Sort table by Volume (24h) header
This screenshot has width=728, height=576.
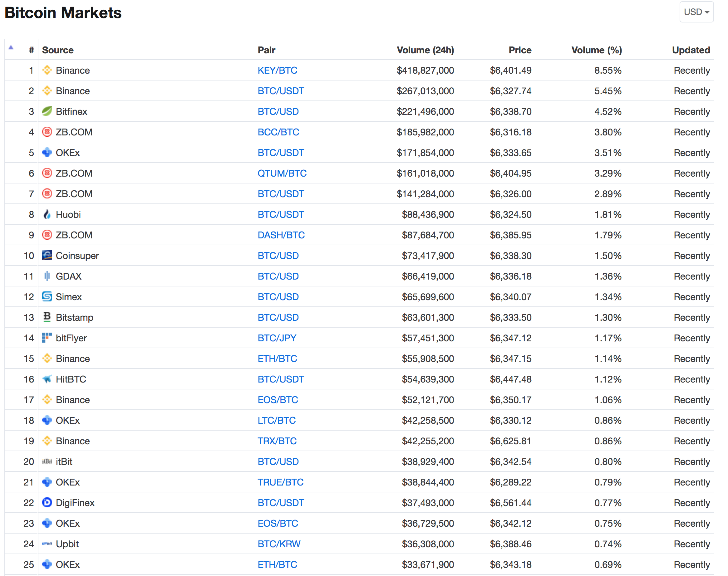coord(425,50)
